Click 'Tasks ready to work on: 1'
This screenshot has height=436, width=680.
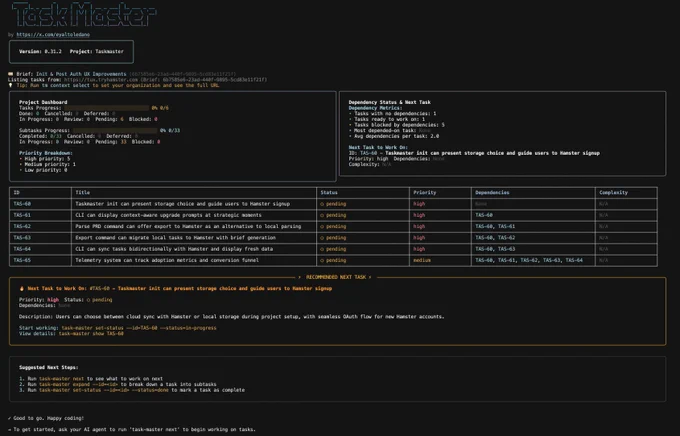coord(387,119)
